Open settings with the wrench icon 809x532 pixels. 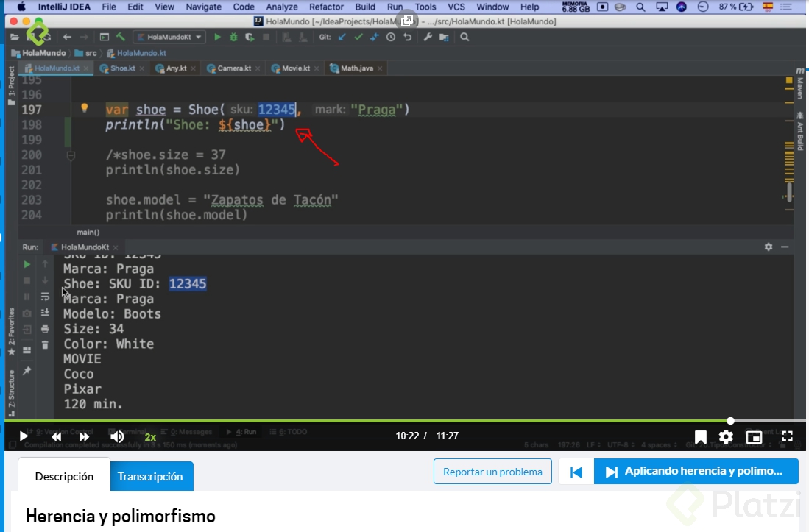(428, 37)
